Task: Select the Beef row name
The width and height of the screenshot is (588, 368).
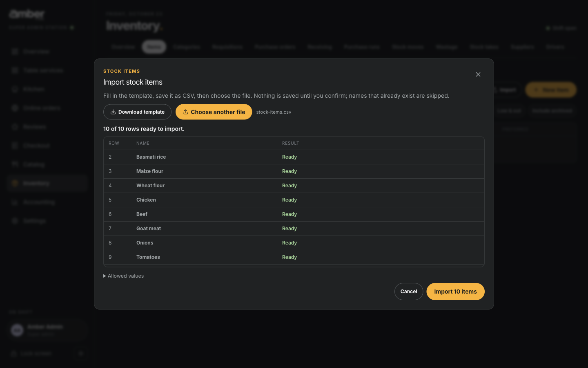Action: point(142,214)
